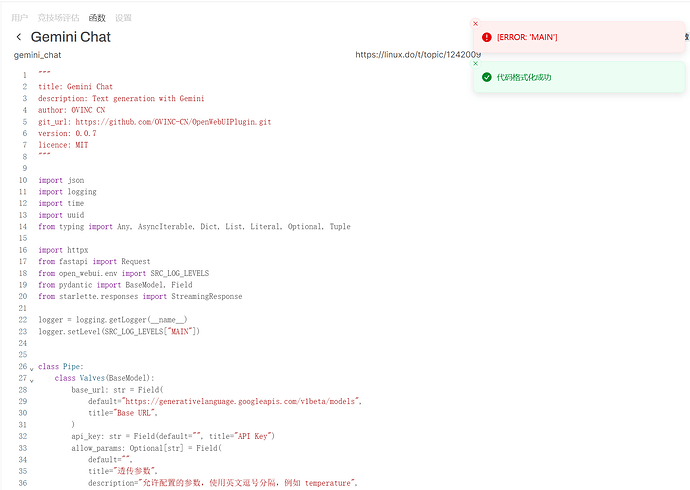Dismiss the green success notification

click(475, 63)
